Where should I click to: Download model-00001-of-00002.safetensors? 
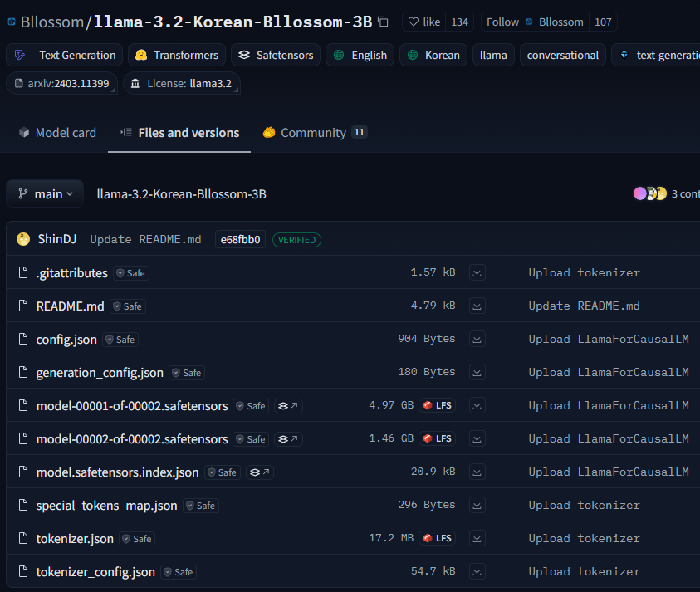point(477,405)
